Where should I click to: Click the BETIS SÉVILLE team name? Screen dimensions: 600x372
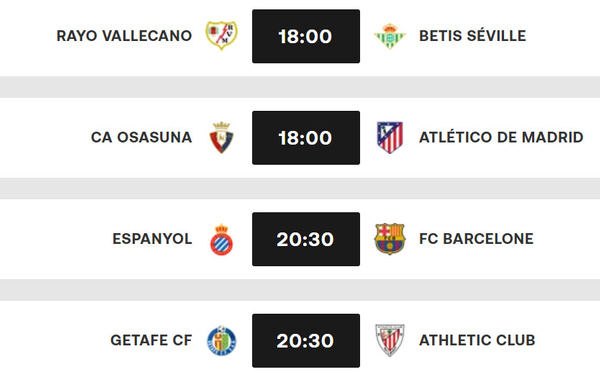coord(473,36)
